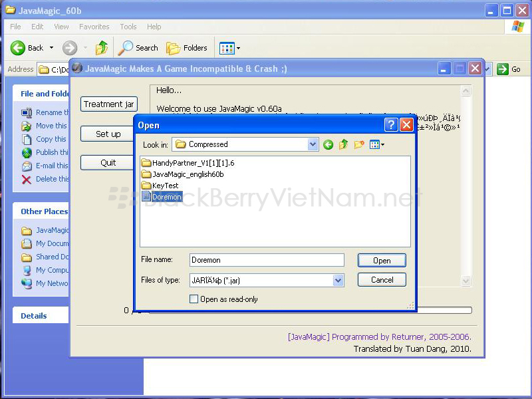Open the Edit menu in Explorer
The image size is (532, 399).
click(37, 27)
